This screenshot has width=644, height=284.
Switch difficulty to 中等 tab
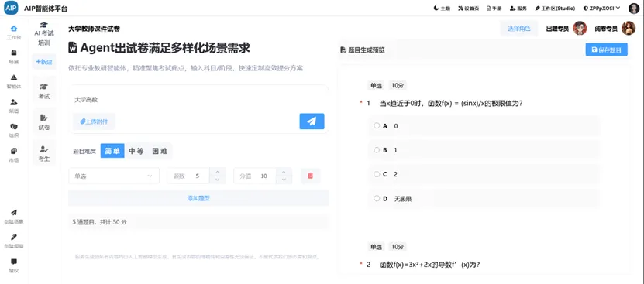coord(136,151)
